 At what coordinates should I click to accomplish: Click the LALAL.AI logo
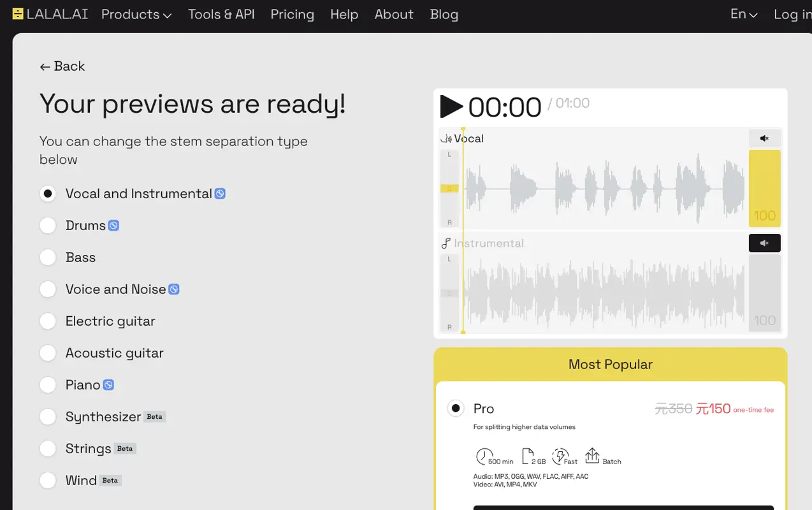click(x=50, y=14)
